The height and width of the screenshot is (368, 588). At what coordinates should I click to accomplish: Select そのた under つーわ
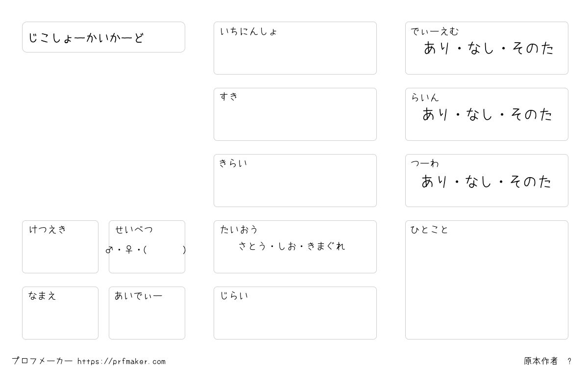coord(531,182)
